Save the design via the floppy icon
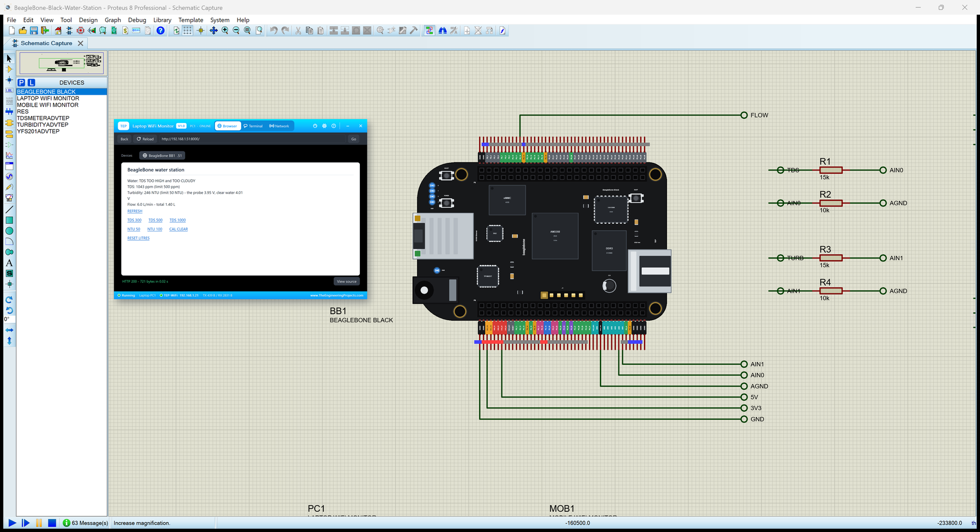Image resolution: width=980 pixels, height=532 pixels. (34, 30)
